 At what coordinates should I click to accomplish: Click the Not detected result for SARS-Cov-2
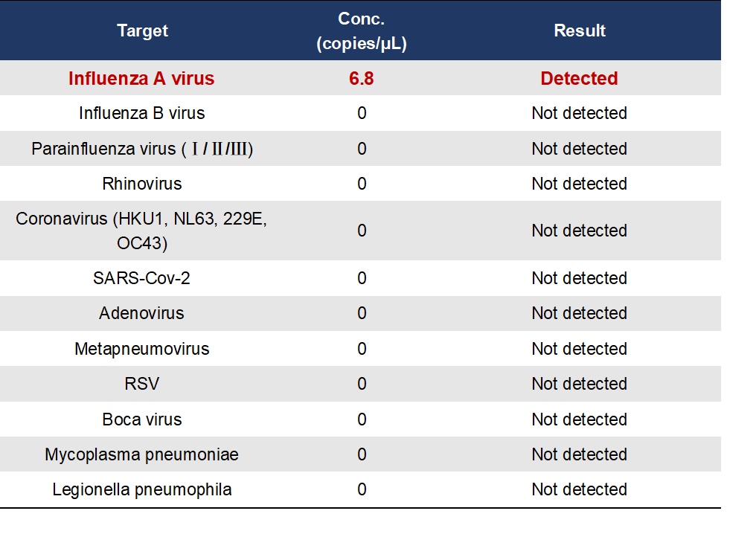coord(579,278)
